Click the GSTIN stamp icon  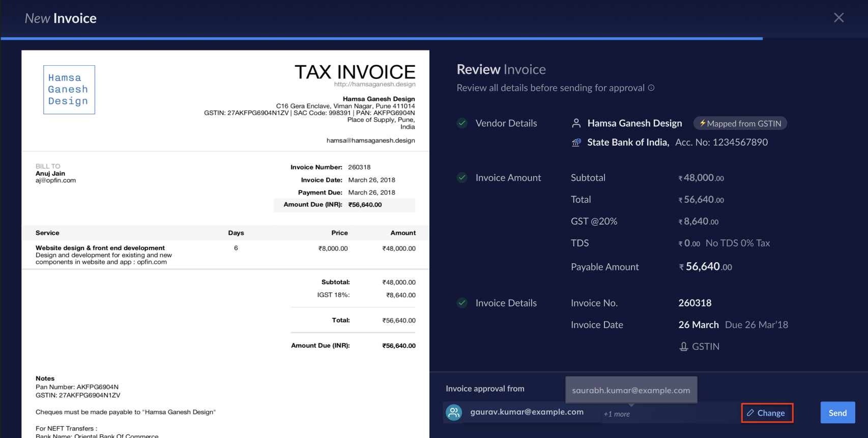point(684,346)
